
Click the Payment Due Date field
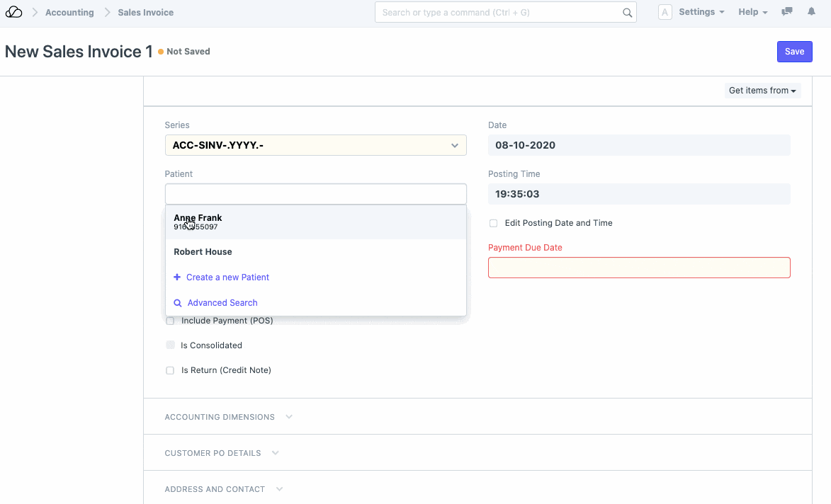pos(638,268)
